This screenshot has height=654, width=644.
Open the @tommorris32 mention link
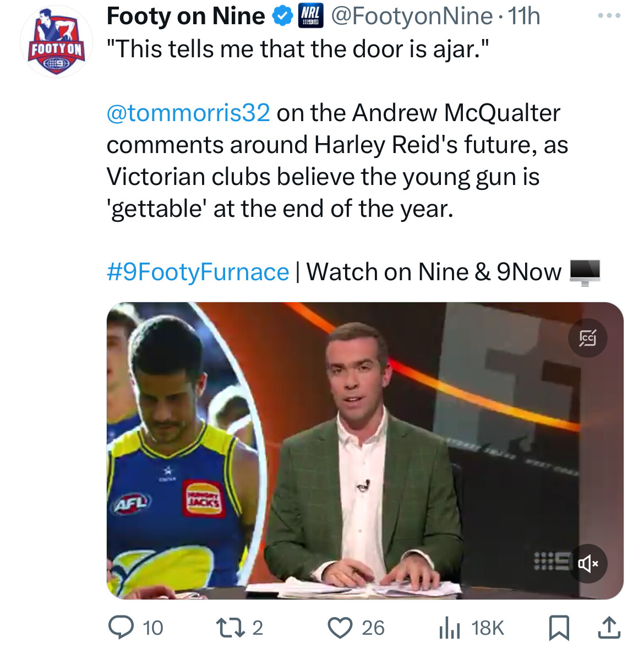coord(188,113)
